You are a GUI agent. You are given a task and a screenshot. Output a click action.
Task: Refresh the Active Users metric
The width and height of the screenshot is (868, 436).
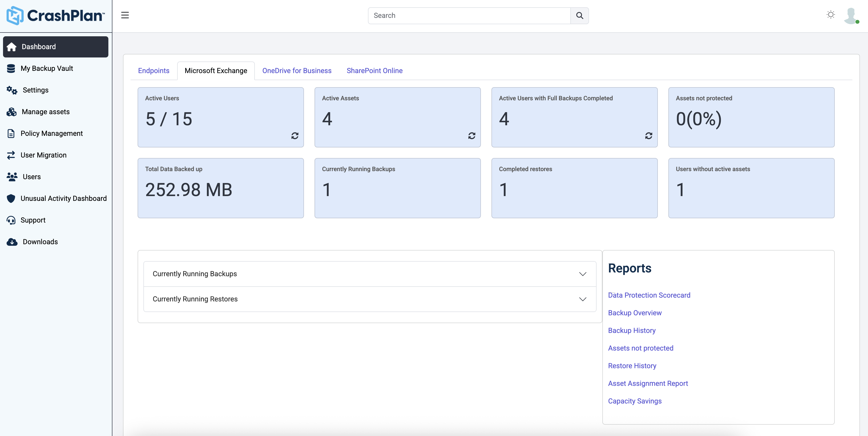pos(294,136)
